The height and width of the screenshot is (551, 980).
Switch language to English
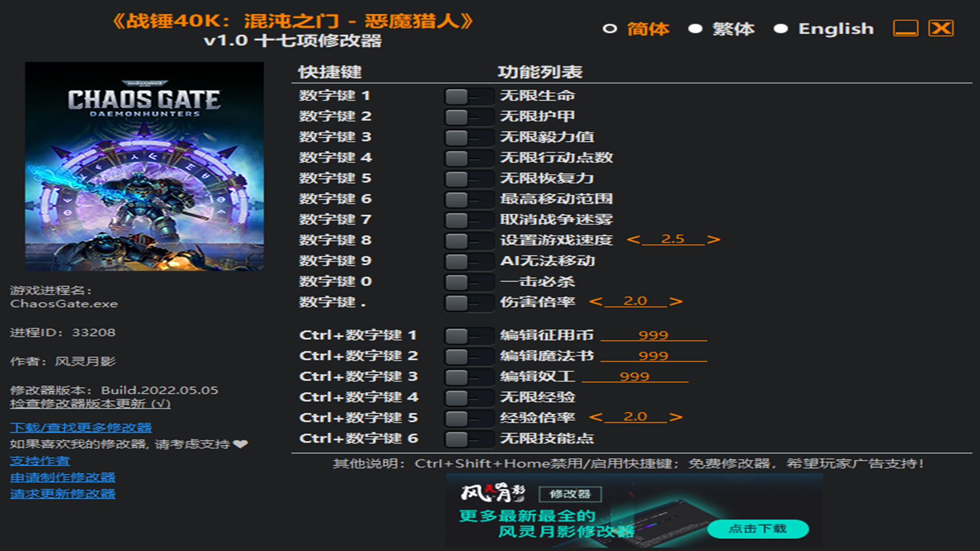click(x=780, y=29)
